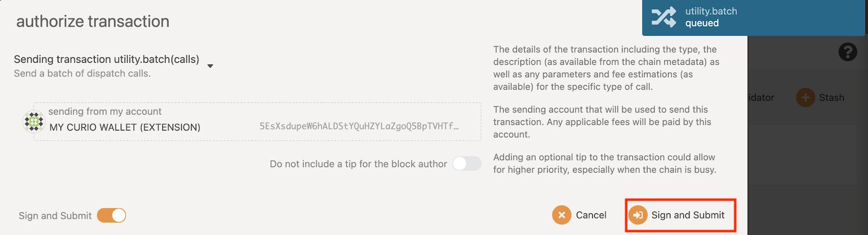Open the sending from my account selector
Viewport: 868px width, 235px height.
coord(257,122)
